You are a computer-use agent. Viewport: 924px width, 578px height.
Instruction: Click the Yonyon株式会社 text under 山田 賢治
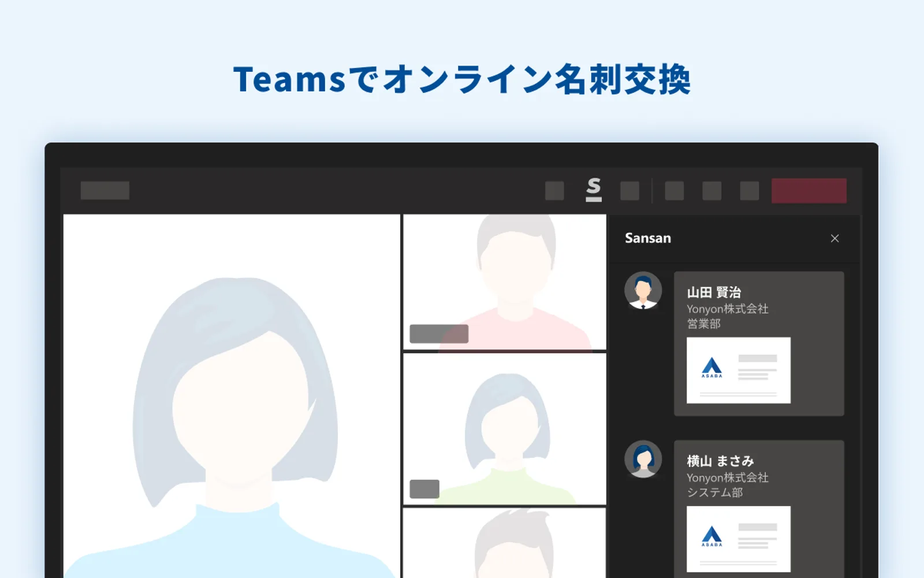click(x=728, y=309)
